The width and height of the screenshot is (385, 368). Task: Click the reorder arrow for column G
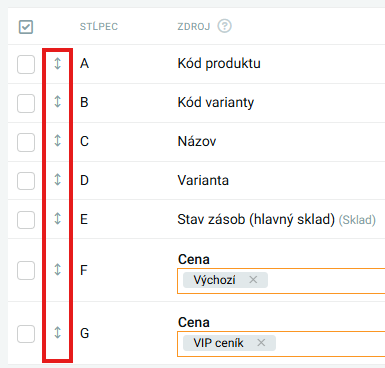click(58, 333)
